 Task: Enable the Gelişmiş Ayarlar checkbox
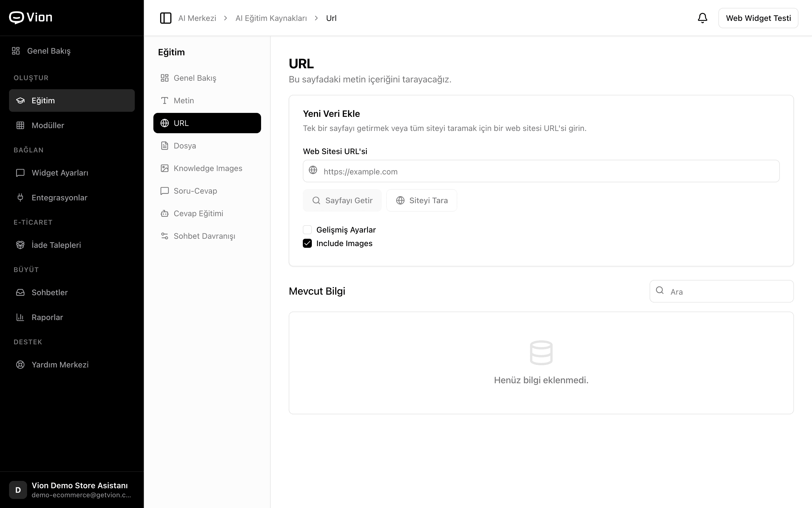[x=307, y=230]
